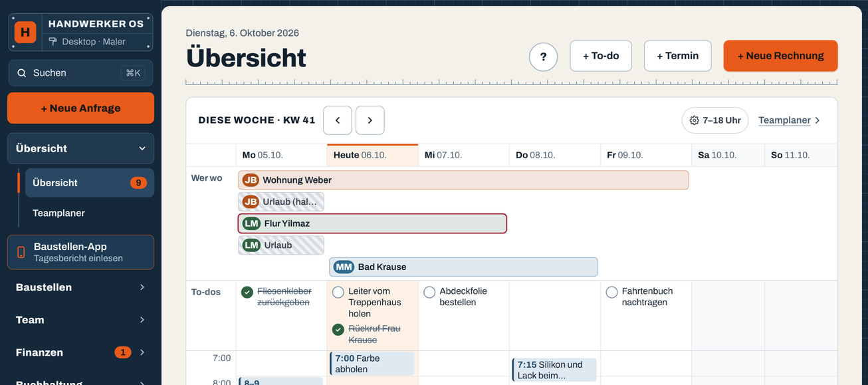868x385 pixels.
Task: Expand the Finanzen sidebar section
Action: click(80, 352)
